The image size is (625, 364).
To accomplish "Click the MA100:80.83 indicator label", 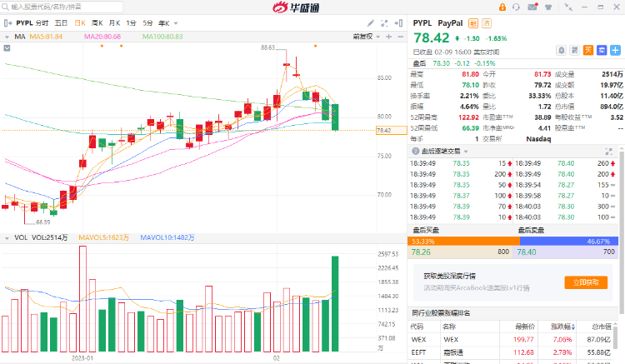I will pos(162,37).
